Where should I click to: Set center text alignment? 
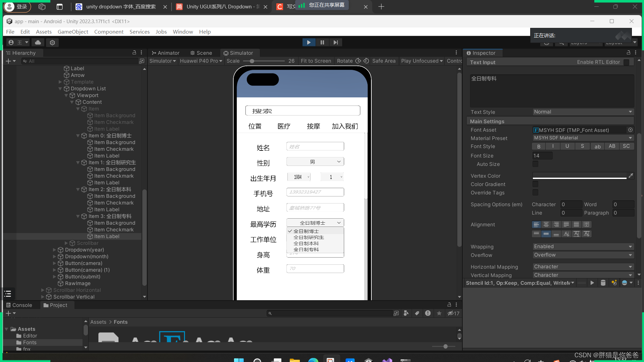coord(546,224)
